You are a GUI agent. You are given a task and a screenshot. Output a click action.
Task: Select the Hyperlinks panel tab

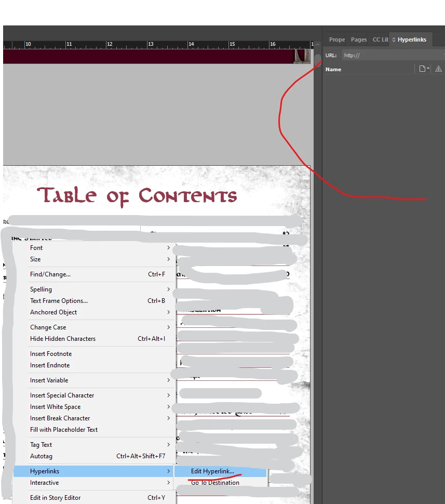tap(412, 39)
